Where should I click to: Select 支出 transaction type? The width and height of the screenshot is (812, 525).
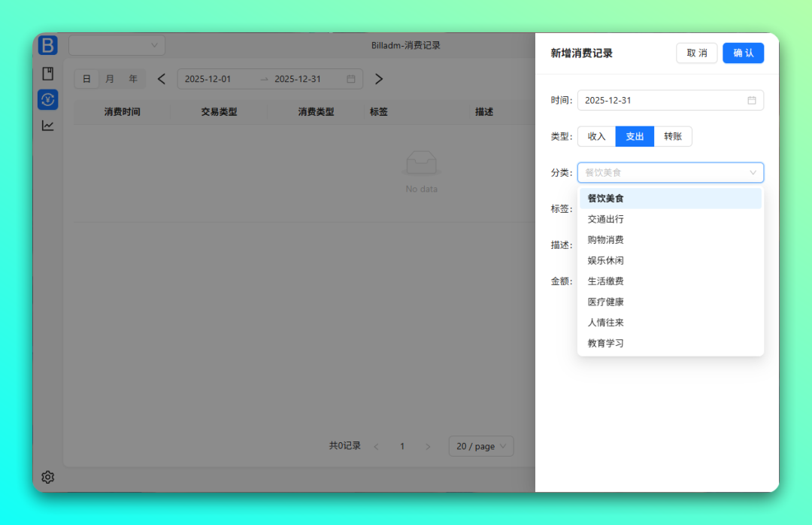pos(635,136)
